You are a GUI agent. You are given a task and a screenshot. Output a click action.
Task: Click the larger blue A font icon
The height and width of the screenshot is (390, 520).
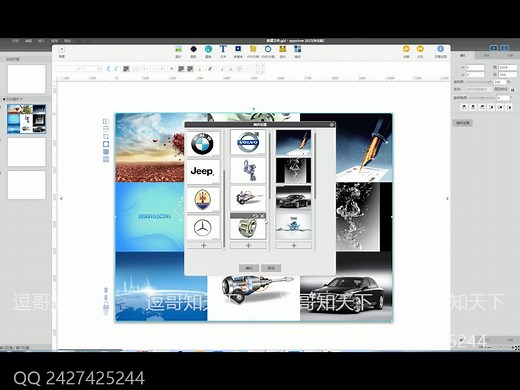point(108,69)
